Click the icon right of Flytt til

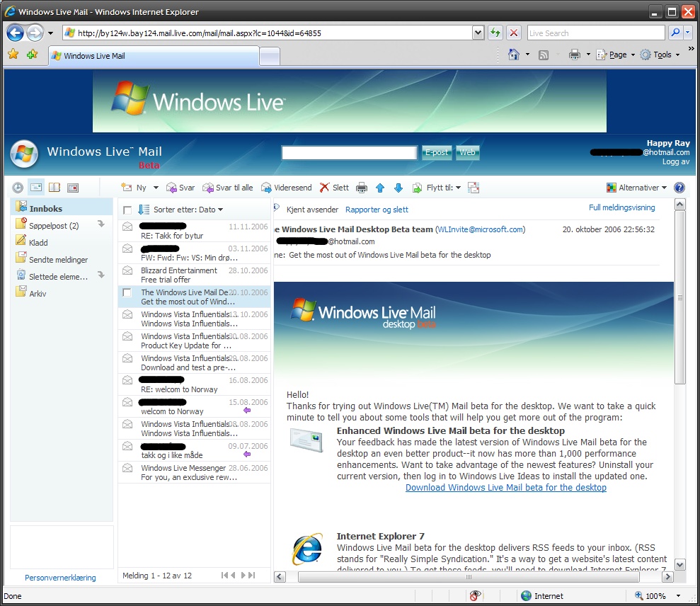474,188
